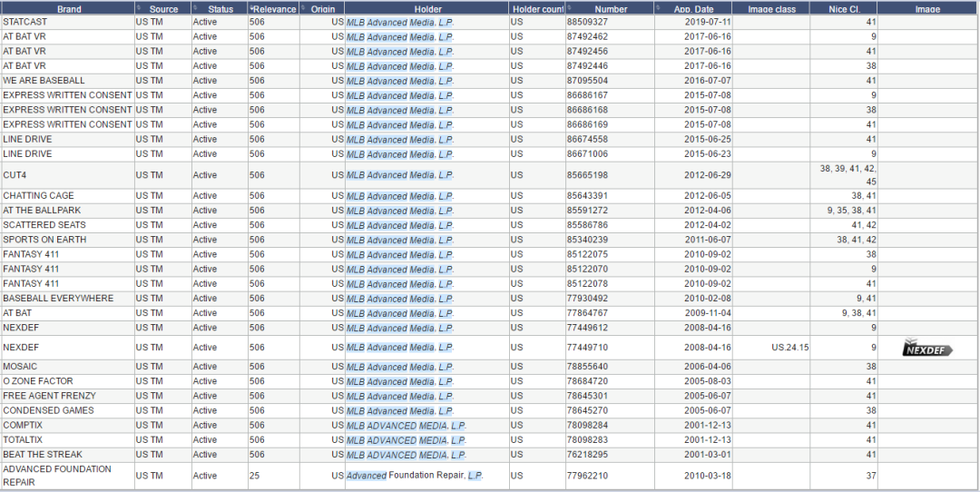Click relevance value 25
This screenshot has height=492, width=980.
[x=254, y=476]
